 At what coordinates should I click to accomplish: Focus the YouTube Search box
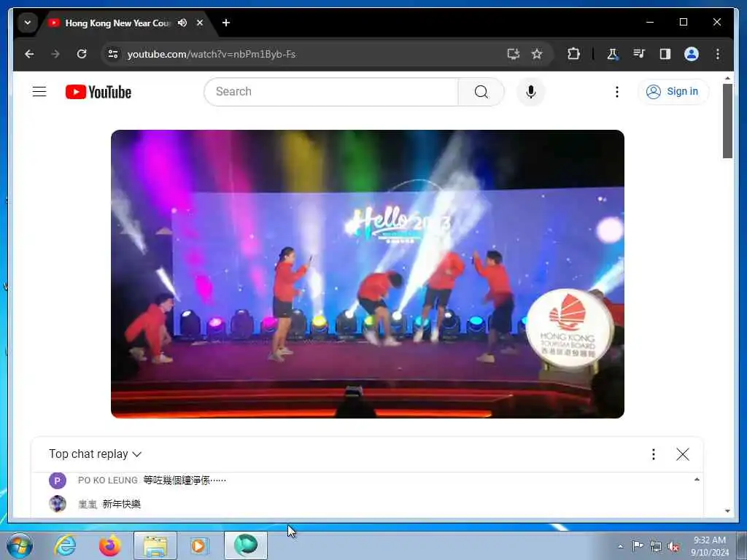tap(330, 91)
